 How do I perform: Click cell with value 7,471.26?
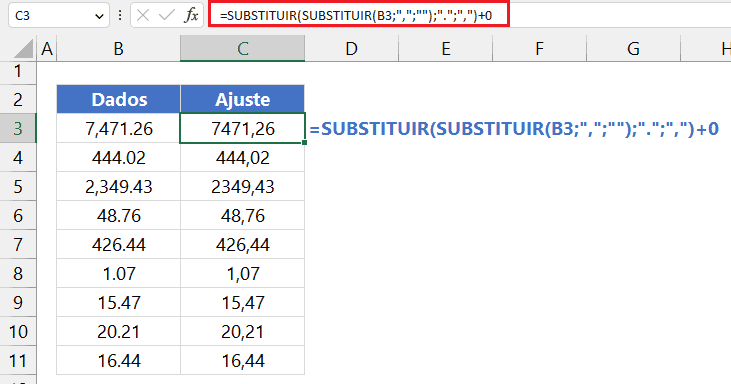[118, 128]
